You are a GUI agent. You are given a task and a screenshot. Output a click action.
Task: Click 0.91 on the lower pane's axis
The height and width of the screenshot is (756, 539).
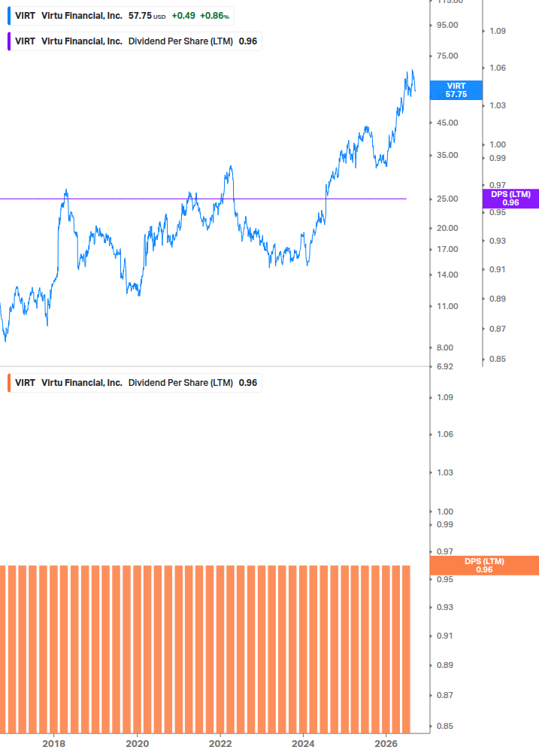(x=445, y=636)
